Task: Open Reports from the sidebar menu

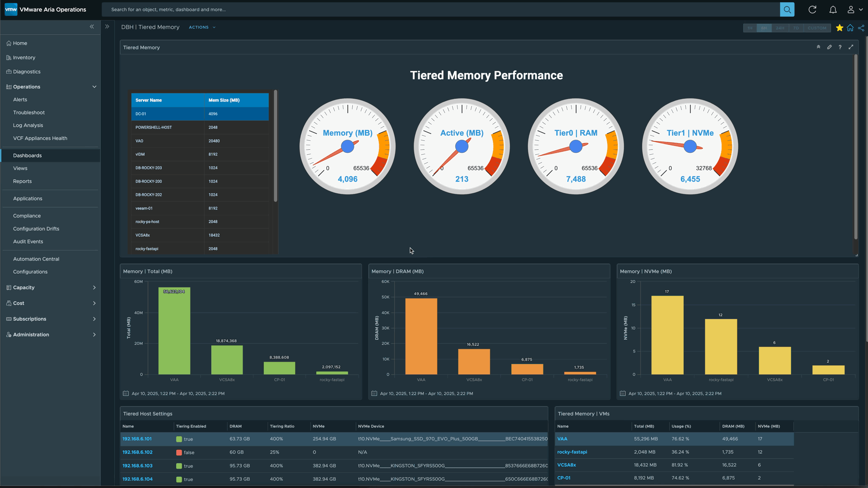Action: (22, 181)
